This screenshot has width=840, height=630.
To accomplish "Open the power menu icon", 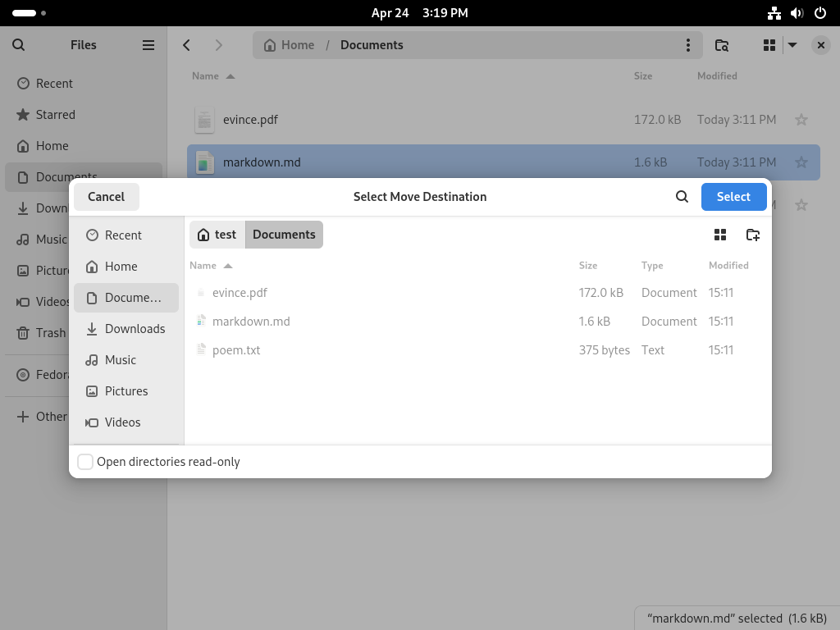I will (x=820, y=13).
